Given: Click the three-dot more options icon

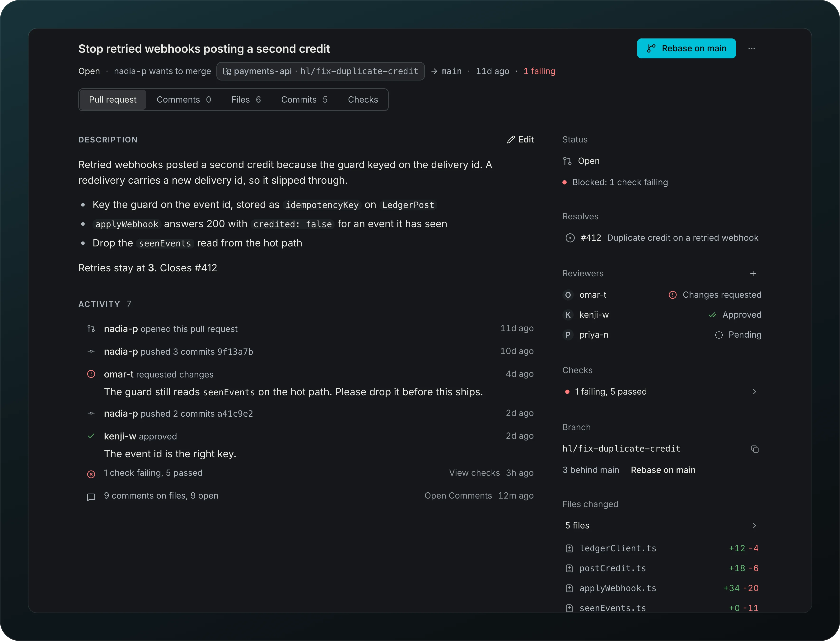Looking at the screenshot, I should [x=751, y=48].
